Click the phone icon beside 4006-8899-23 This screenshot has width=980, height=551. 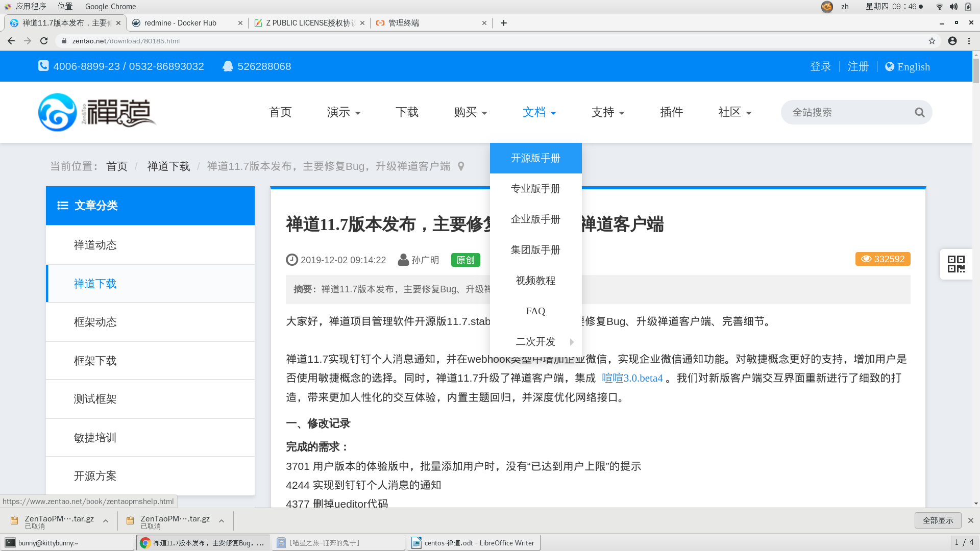pos(43,66)
